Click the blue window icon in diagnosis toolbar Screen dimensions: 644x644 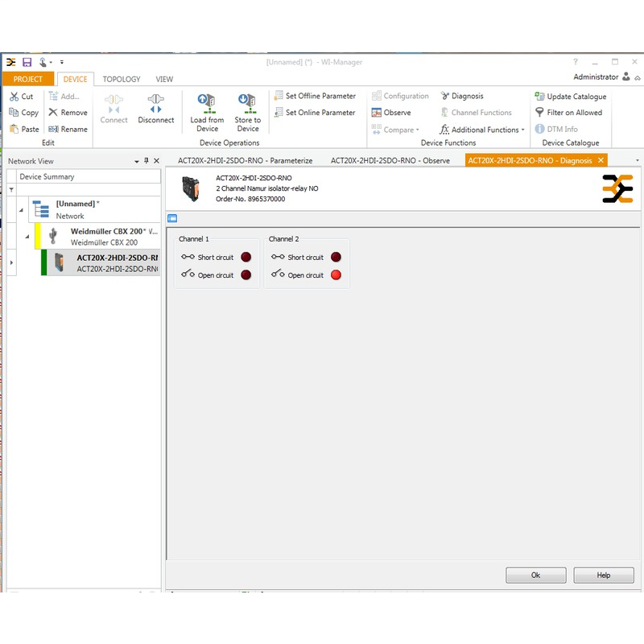click(172, 218)
